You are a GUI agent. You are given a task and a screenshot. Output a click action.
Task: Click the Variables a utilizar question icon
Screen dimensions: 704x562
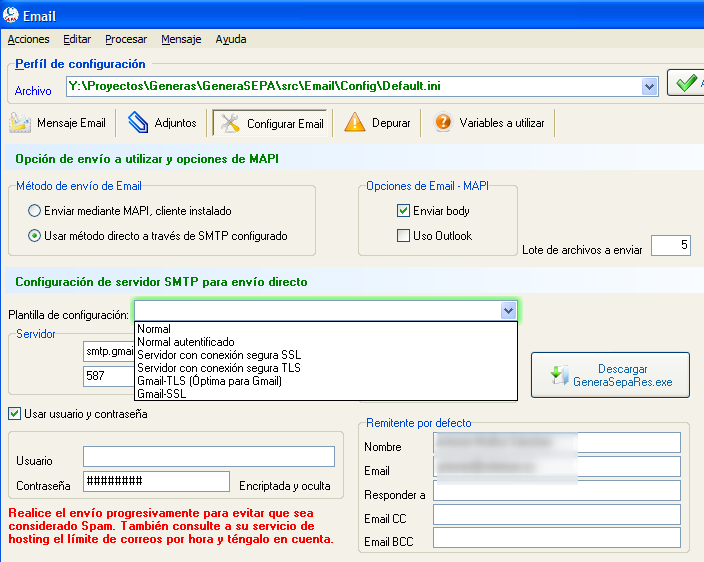tap(443, 122)
